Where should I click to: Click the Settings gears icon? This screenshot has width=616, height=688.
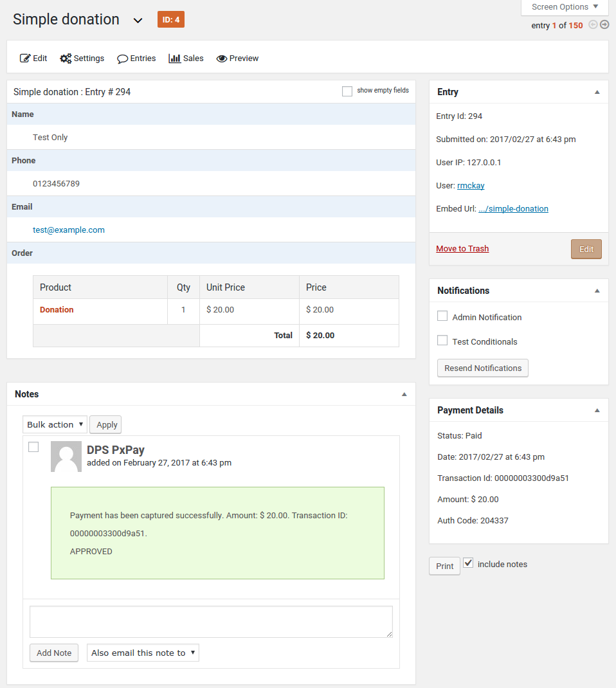click(x=66, y=59)
